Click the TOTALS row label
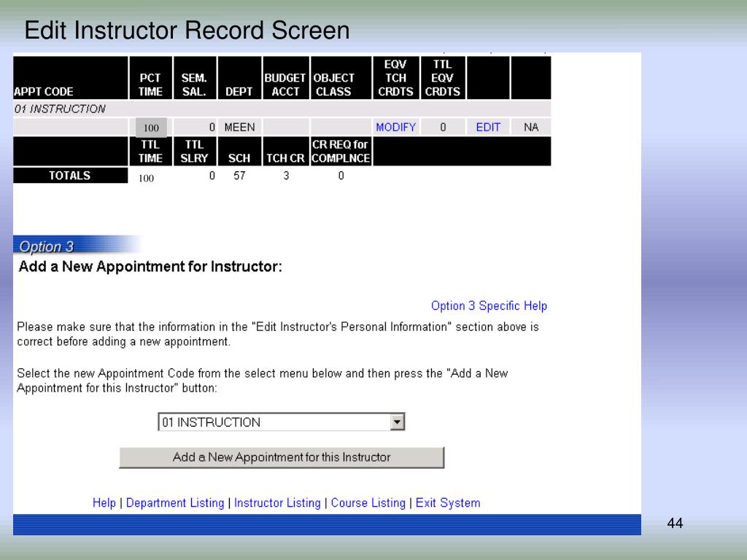 click(70, 175)
